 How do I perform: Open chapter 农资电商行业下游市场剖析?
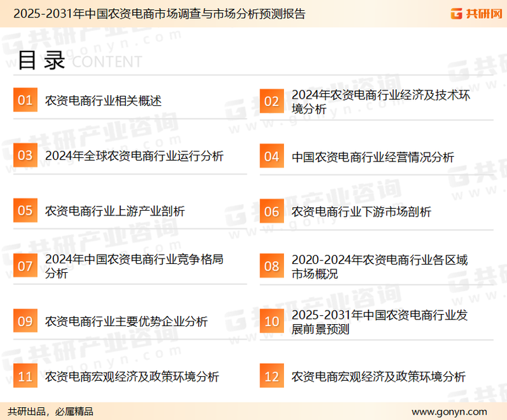361,212
